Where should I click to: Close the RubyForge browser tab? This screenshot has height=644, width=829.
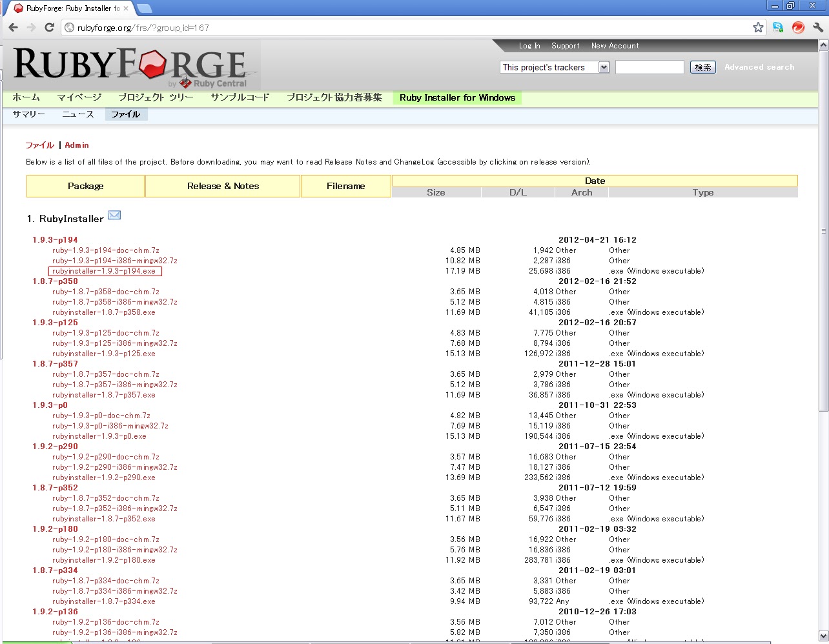(x=126, y=8)
